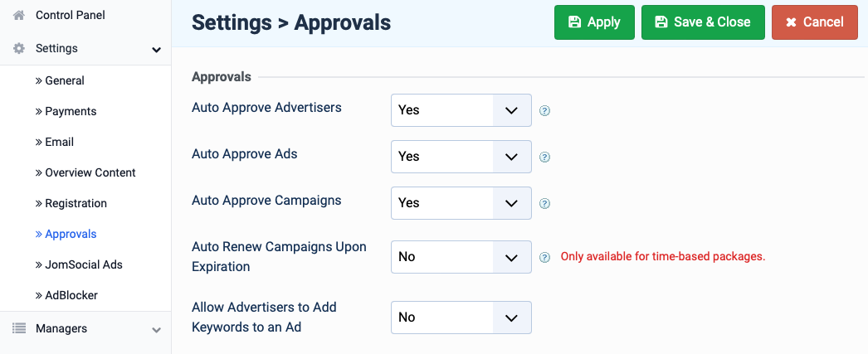This screenshot has height=354, width=868.
Task: Click help icon beside Auto Renew Campaigns
Action: coord(544,257)
